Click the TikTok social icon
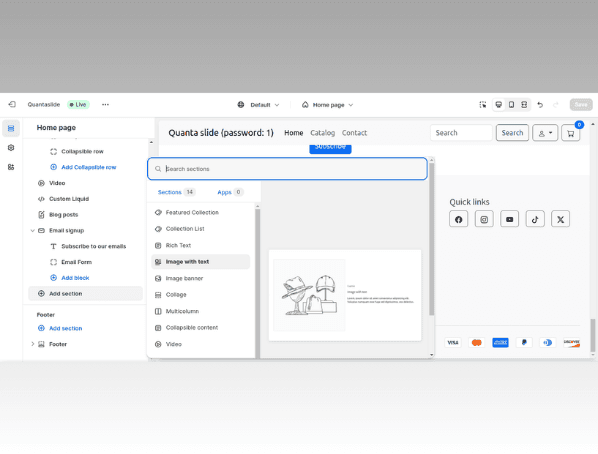The height and width of the screenshot is (454, 598). tap(535, 219)
